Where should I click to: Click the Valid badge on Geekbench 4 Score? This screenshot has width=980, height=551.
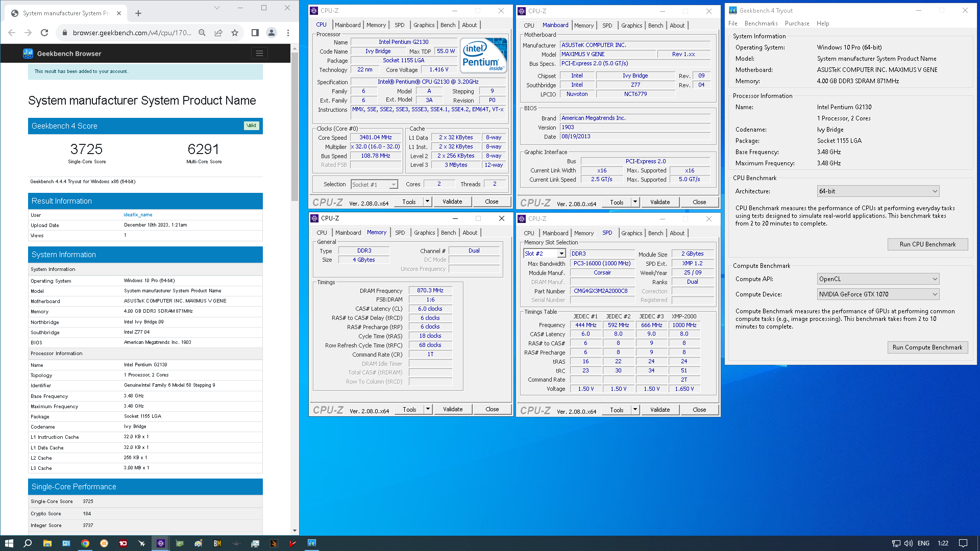point(252,126)
